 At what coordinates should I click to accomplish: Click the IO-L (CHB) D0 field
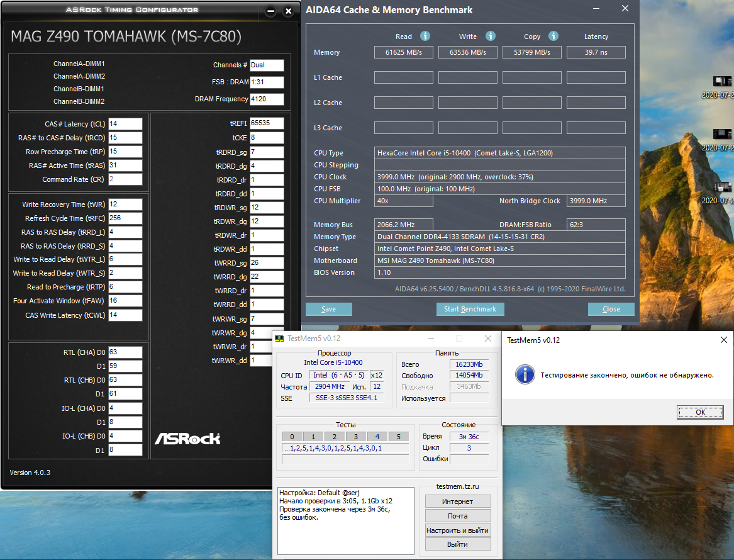[x=125, y=436]
